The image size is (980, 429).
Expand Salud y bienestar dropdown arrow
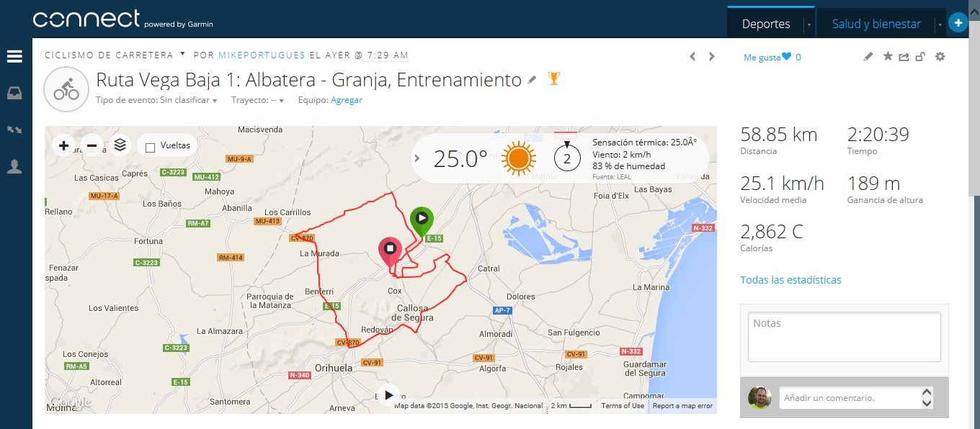click(x=939, y=24)
